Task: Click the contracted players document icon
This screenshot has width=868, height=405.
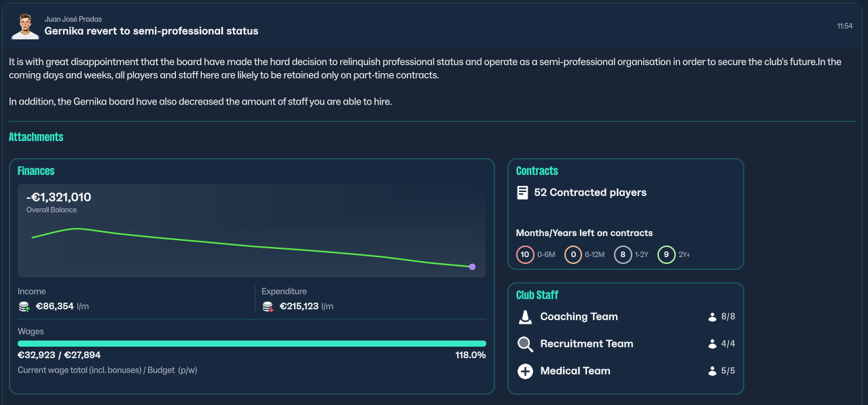Action: pos(522,193)
